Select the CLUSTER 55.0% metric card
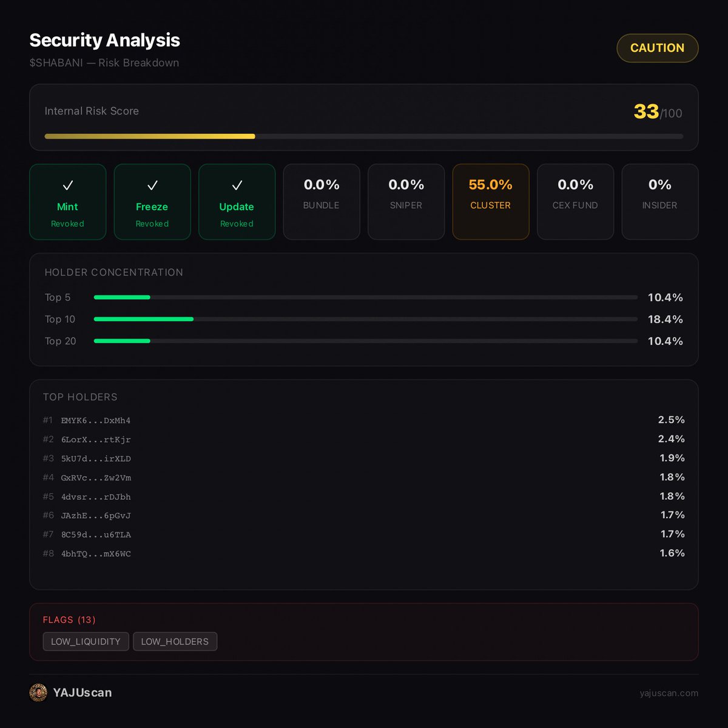The width and height of the screenshot is (728, 728). [x=491, y=202]
